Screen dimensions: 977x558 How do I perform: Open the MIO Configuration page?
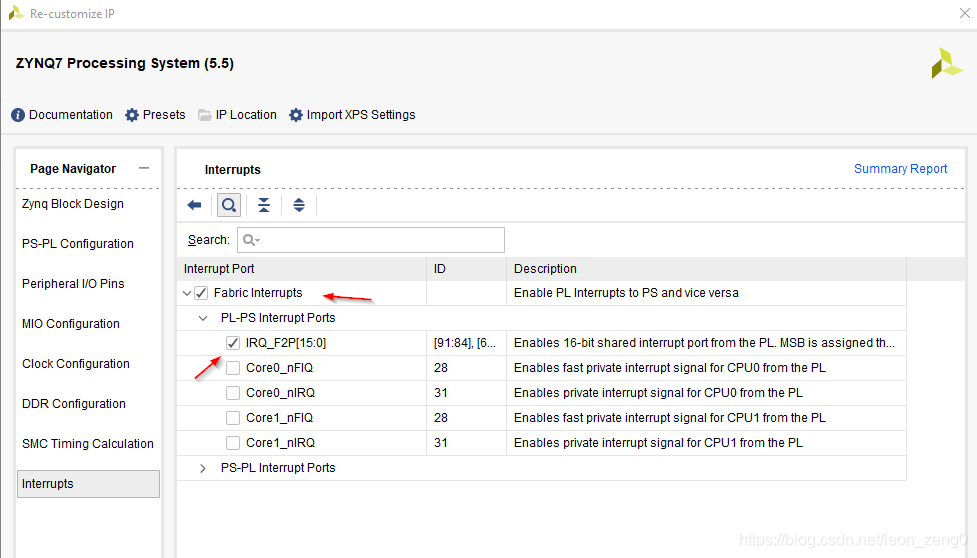(70, 324)
